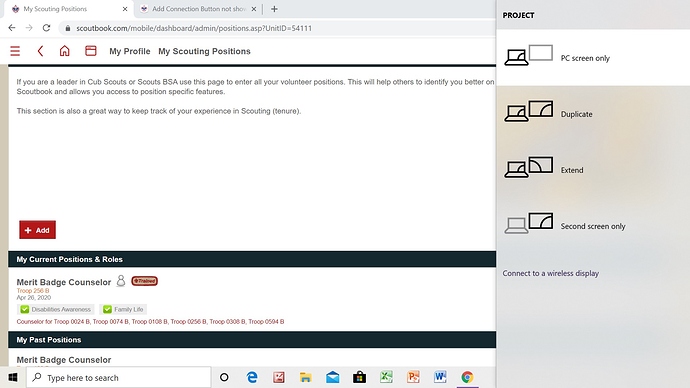Open Excel from the taskbar
The width and height of the screenshot is (690, 388).
(x=386, y=377)
